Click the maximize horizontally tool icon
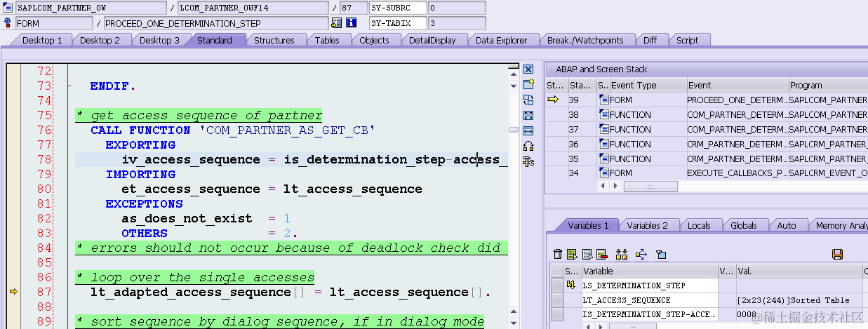 tap(528, 130)
